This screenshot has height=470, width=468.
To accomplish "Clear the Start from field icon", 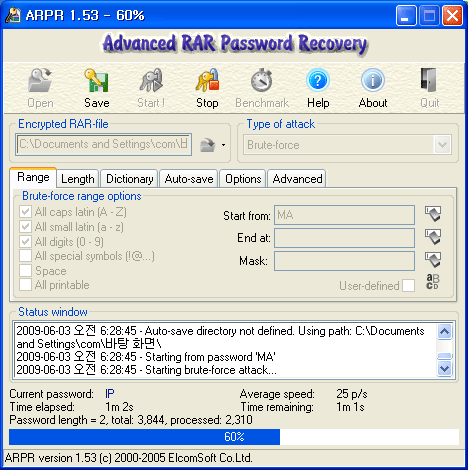I will pyautogui.click(x=433, y=214).
